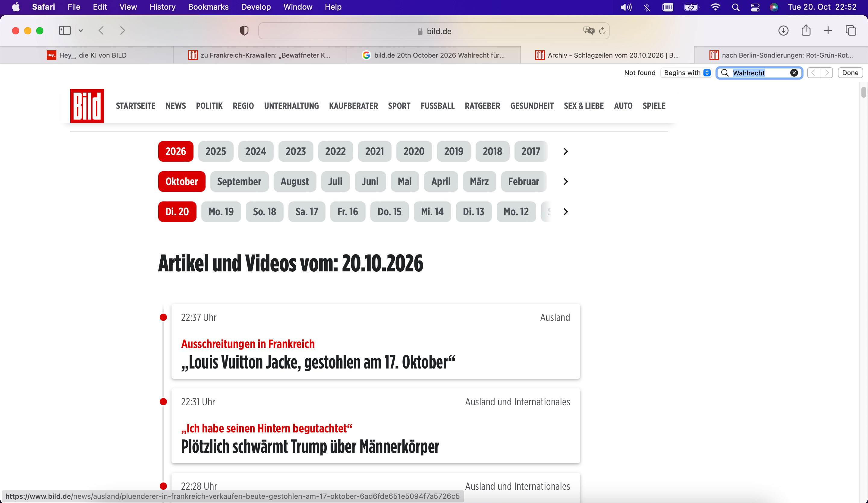Open the privacy report shield icon
The image size is (868, 503).
coord(244,31)
